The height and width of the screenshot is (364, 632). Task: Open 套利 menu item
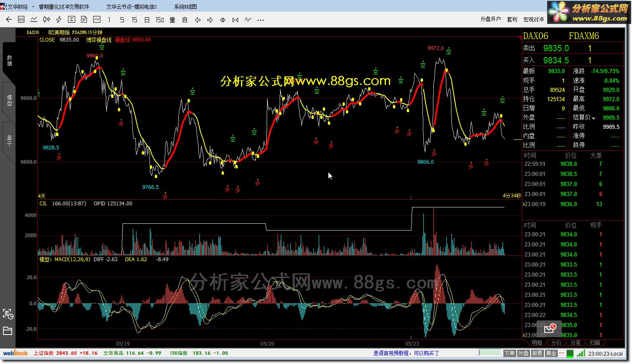point(512,19)
